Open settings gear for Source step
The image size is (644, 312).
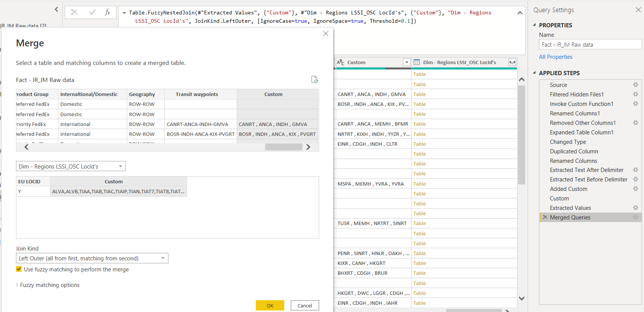tap(636, 85)
